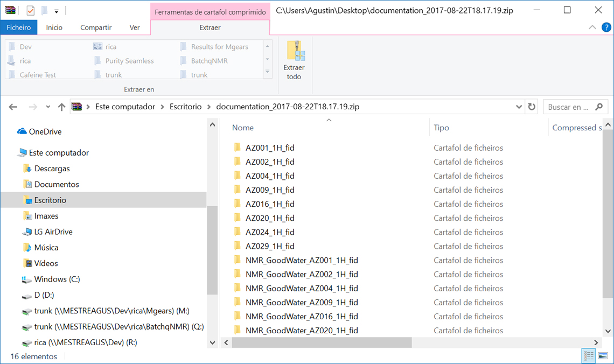
Task: Sort files by the Nome column
Action: click(x=243, y=128)
